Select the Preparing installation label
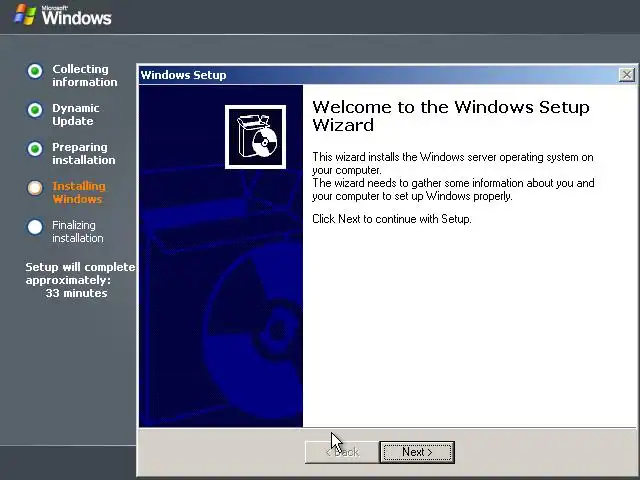The height and width of the screenshot is (480, 640). [x=84, y=153]
